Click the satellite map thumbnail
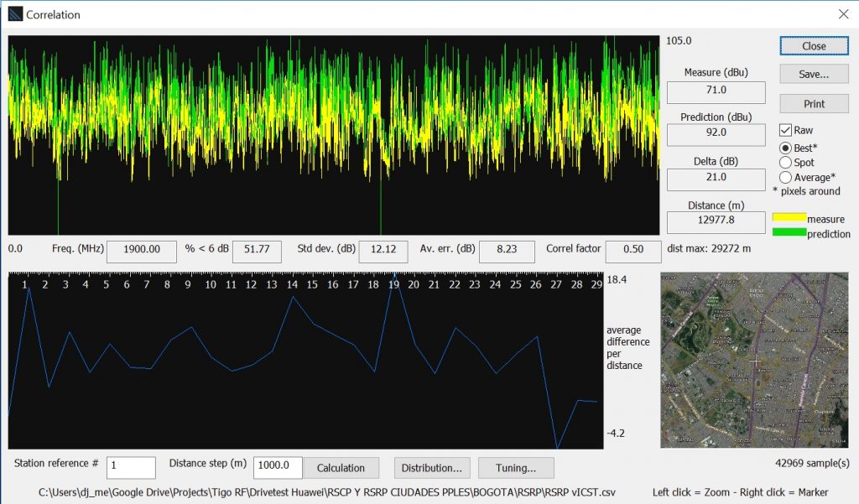The width and height of the screenshot is (859, 504). tap(754, 360)
